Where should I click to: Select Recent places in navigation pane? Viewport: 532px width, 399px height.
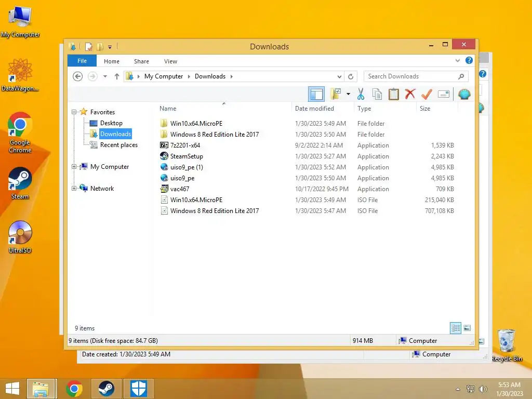(119, 145)
